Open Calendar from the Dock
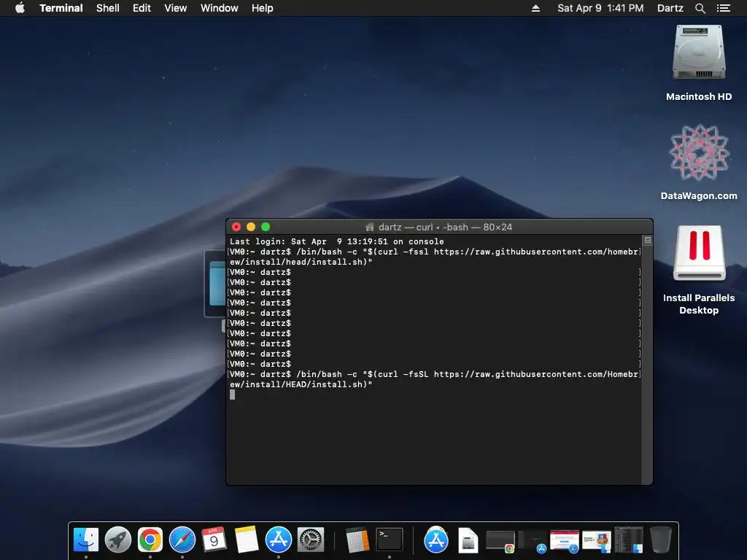747x560 pixels. point(214,540)
